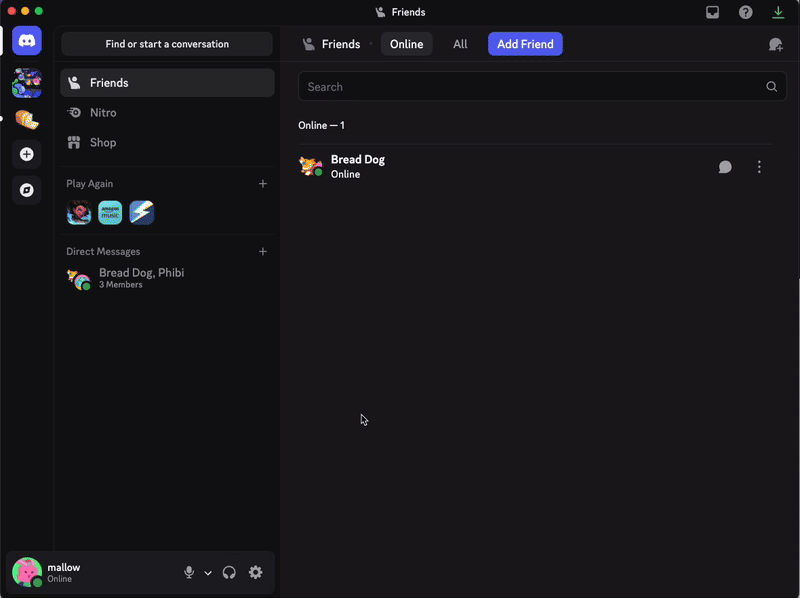Select the Online friends tab

406,44
